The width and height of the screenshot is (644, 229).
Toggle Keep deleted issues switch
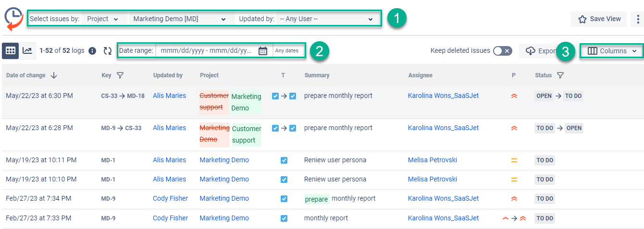coord(503,51)
